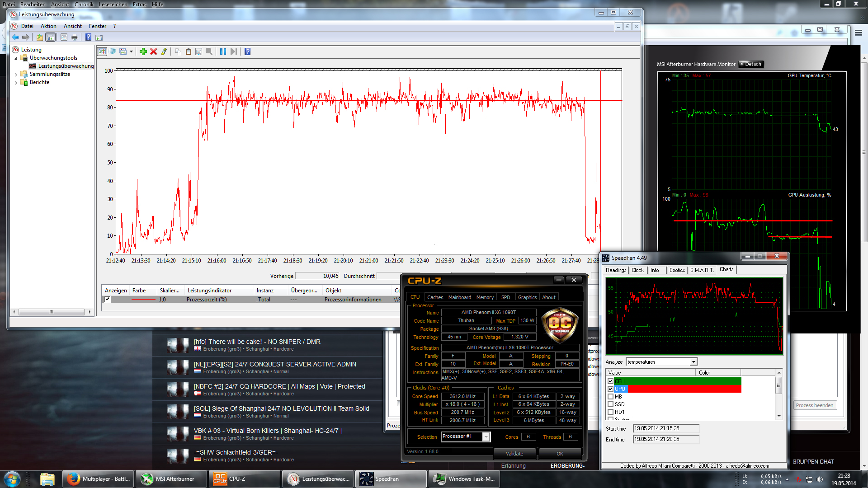This screenshot has height=488, width=868.
Task: Collapse the Überwachungstools tree node
Action: pos(16,58)
